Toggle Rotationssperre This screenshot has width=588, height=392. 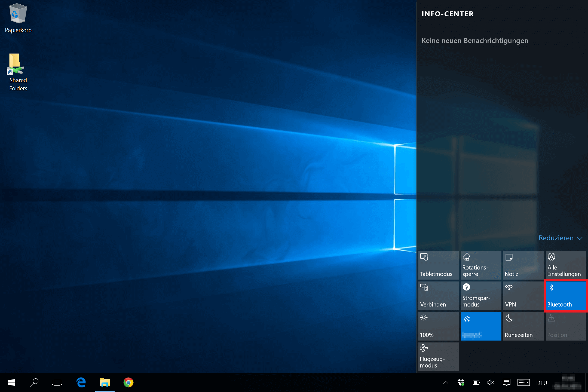click(x=481, y=265)
